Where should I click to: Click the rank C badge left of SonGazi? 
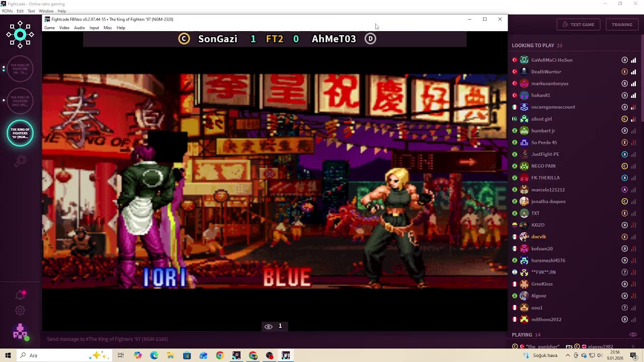(184, 39)
